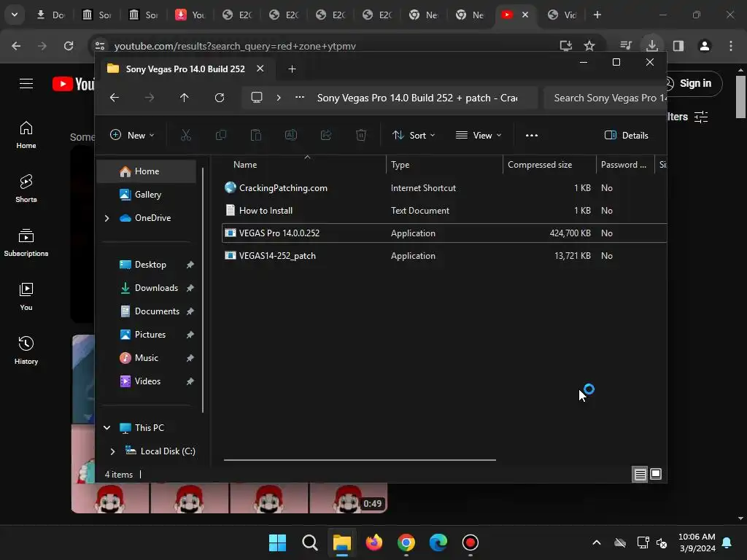Click Chrome reload page button

(x=69, y=46)
